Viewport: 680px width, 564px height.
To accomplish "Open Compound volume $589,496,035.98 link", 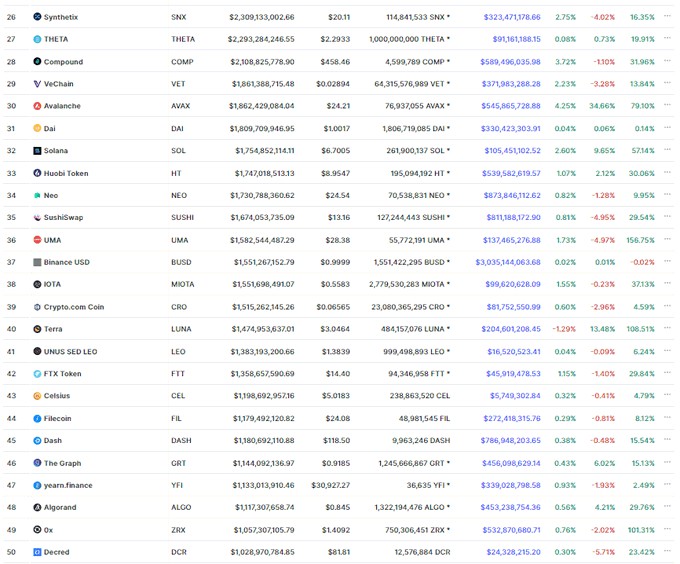I will pos(510,62).
